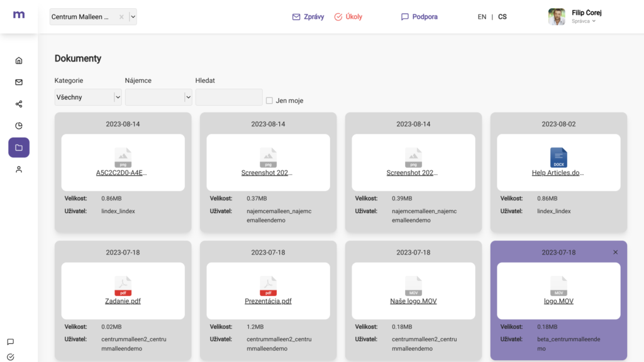
Task: Open Podpora support link
Action: pyautogui.click(x=419, y=17)
